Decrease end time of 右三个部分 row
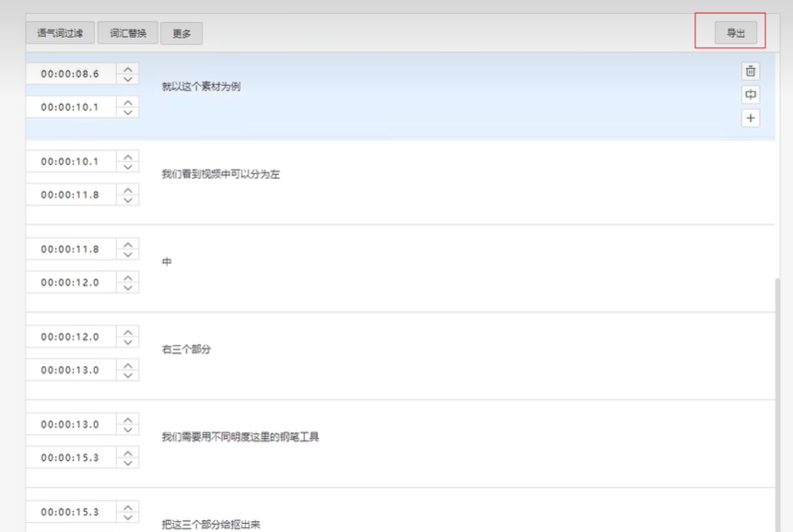Viewport: 793px width, 532px height. point(128,374)
